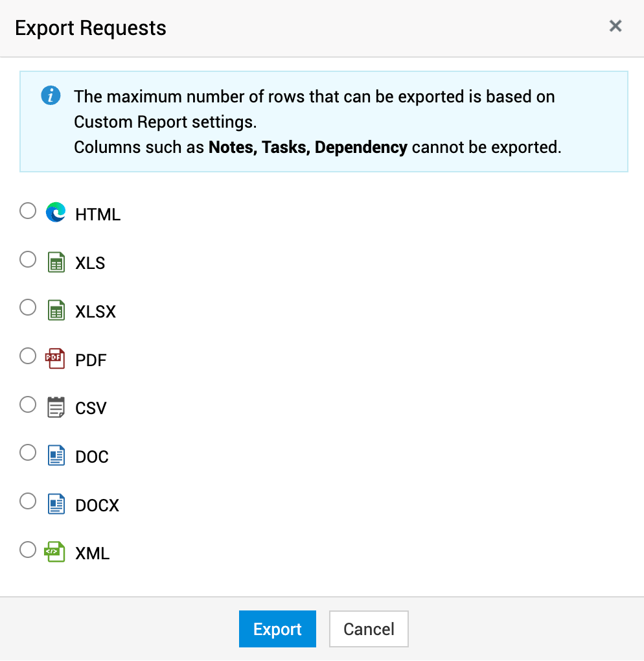Click the blue info icon in the notice
The height and width of the screenshot is (661, 644).
pyautogui.click(x=51, y=97)
